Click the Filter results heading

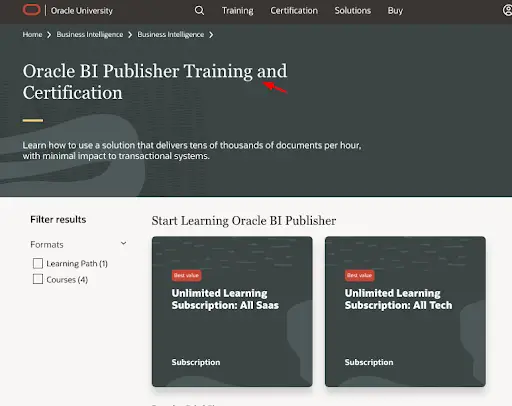(58, 220)
